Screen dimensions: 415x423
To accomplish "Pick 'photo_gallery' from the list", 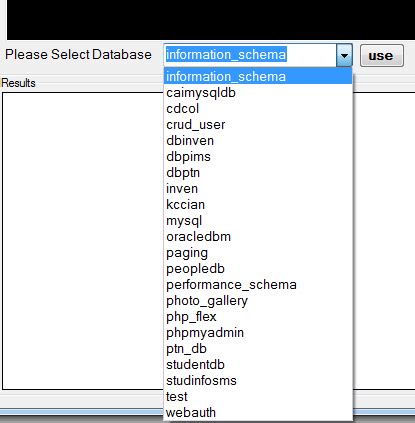I will 258,301.
